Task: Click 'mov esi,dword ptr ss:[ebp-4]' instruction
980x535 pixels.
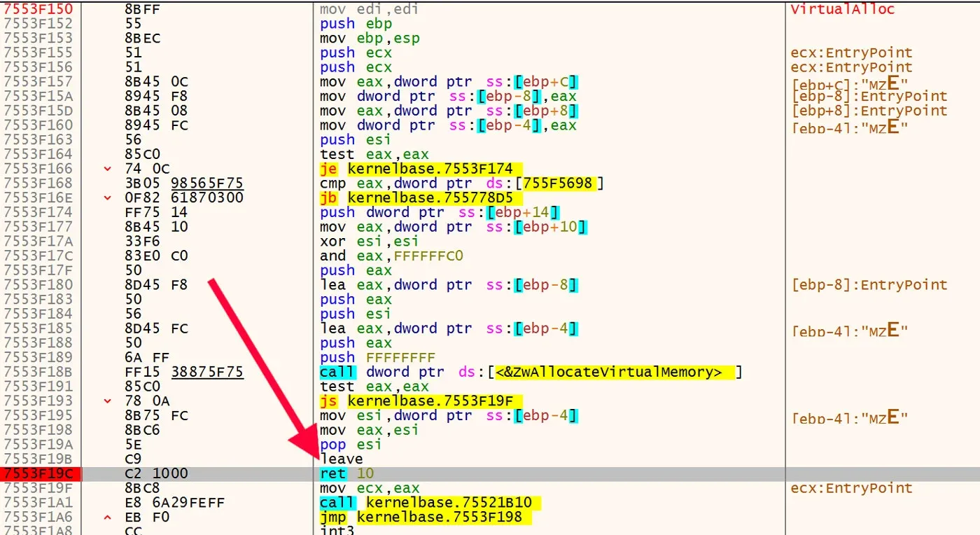Action: pyautogui.click(x=448, y=415)
